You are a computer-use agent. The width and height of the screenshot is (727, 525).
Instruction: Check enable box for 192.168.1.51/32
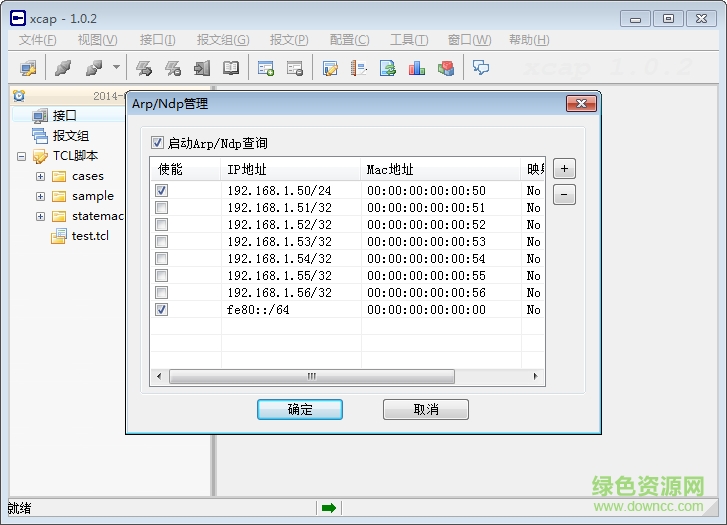pyautogui.click(x=161, y=207)
